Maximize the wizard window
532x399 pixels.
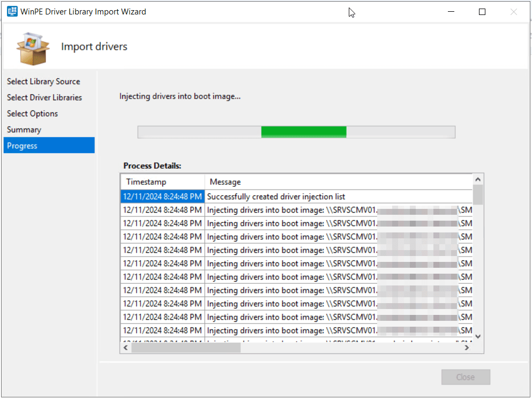(x=482, y=12)
